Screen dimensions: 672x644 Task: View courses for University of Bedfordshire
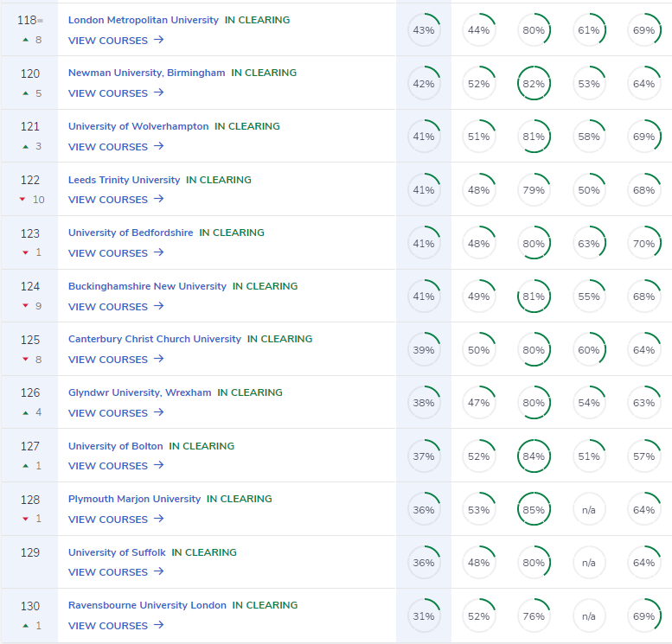point(116,252)
